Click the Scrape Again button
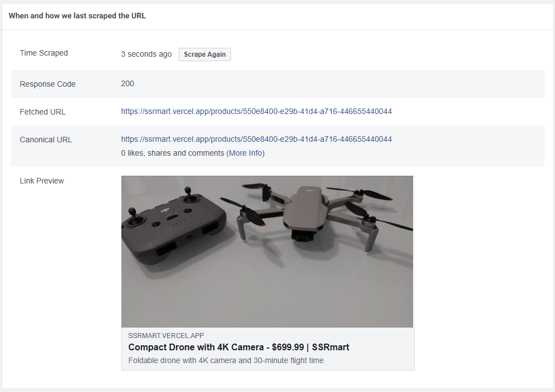Viewport: 555px width, 392px height. [204, 54]
